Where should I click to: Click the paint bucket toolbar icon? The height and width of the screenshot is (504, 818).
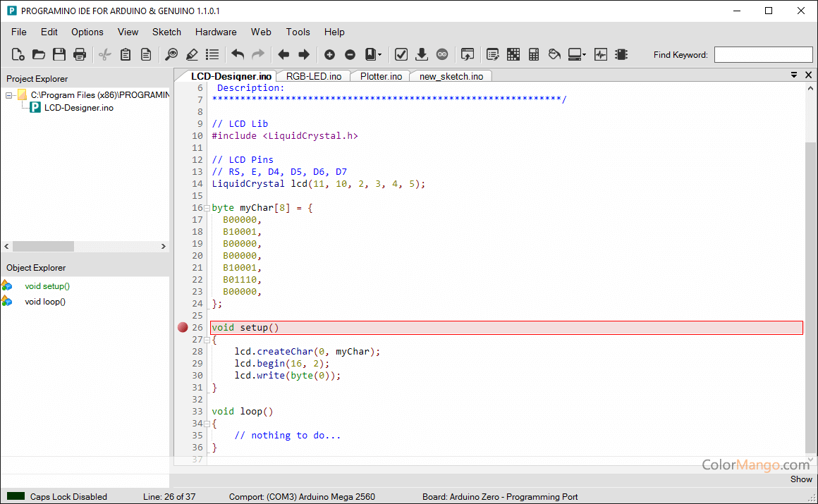point(554,54)
